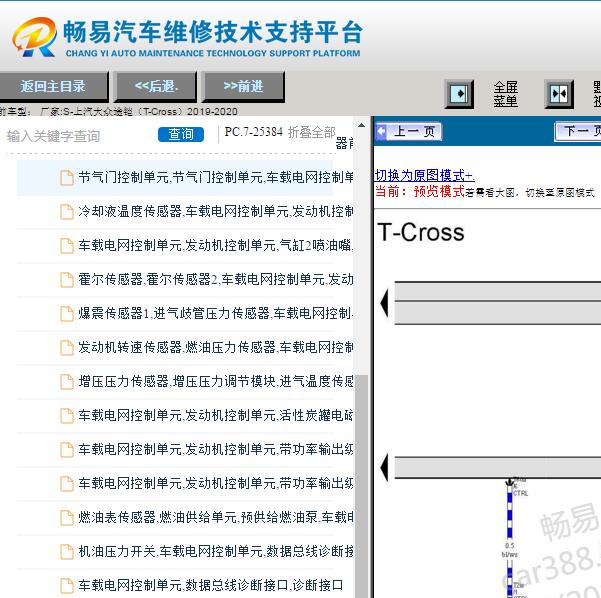Image resolution: width=601 pixels, height=598 pixels.
Task: Click the list panel scrollbar thumb
Action: click(x=361, y=486)
